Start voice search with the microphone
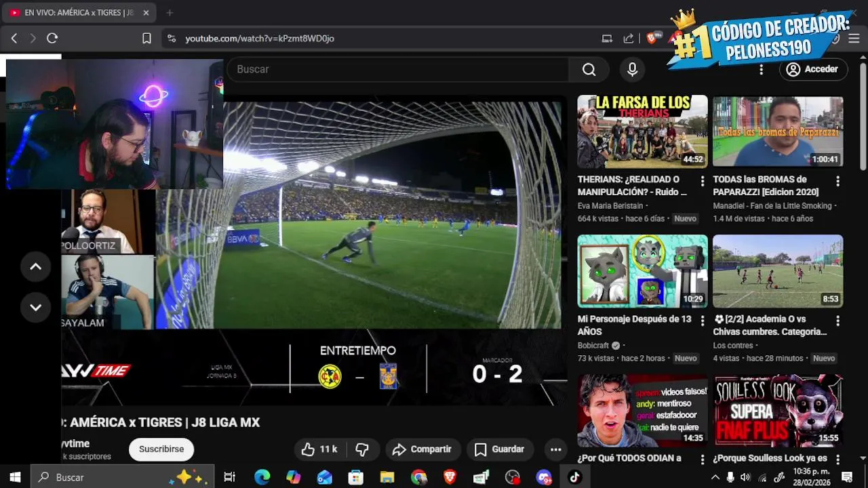868x488 pixels. point(632,69)
